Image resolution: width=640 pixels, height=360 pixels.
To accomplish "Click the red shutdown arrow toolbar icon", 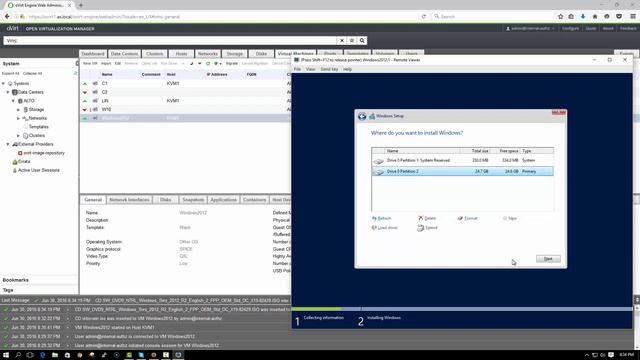I will click(200, 64).
